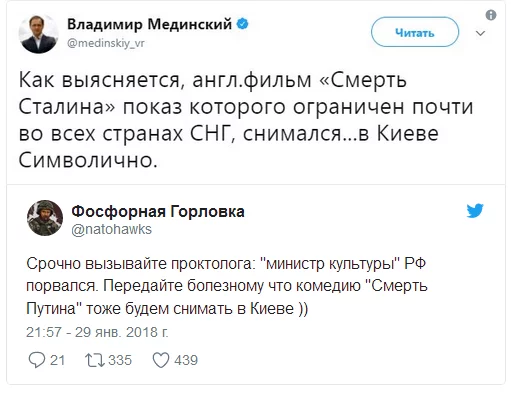Open the «Смерть Сталина» tweet text

[246, 120]
